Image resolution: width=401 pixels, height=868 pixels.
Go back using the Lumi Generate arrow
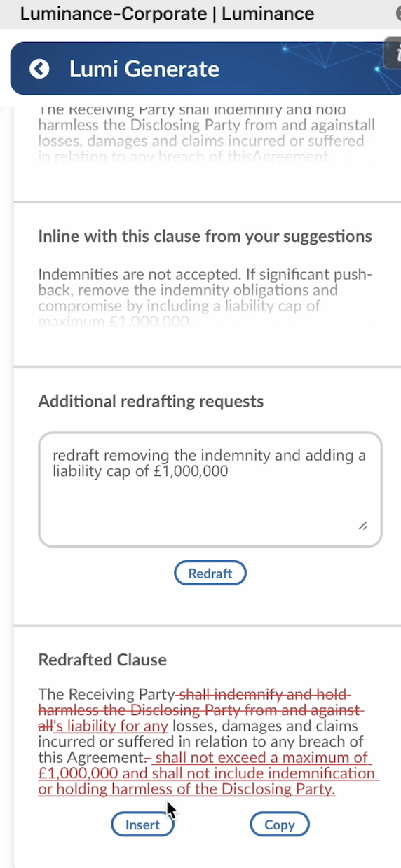(x=39, y=69)
